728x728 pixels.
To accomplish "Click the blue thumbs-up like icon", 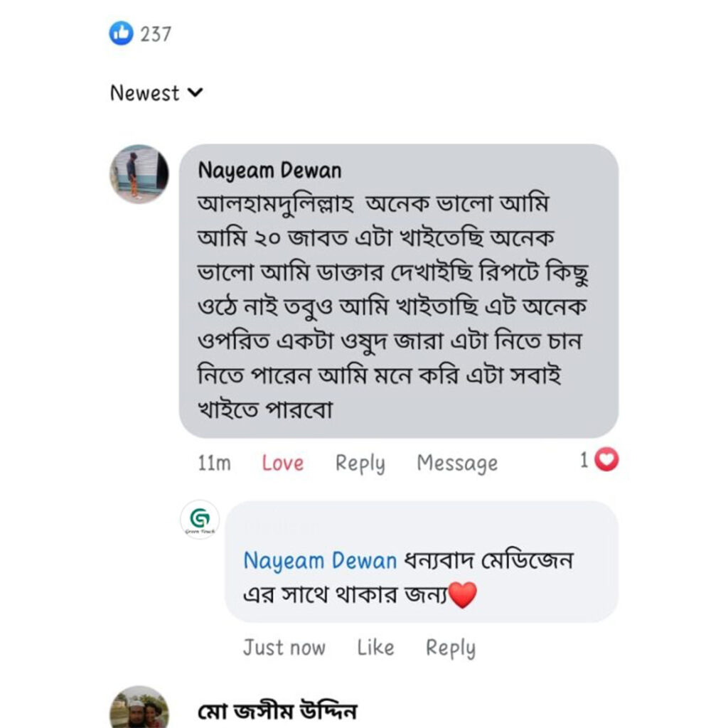I will [x=121, y=31].
